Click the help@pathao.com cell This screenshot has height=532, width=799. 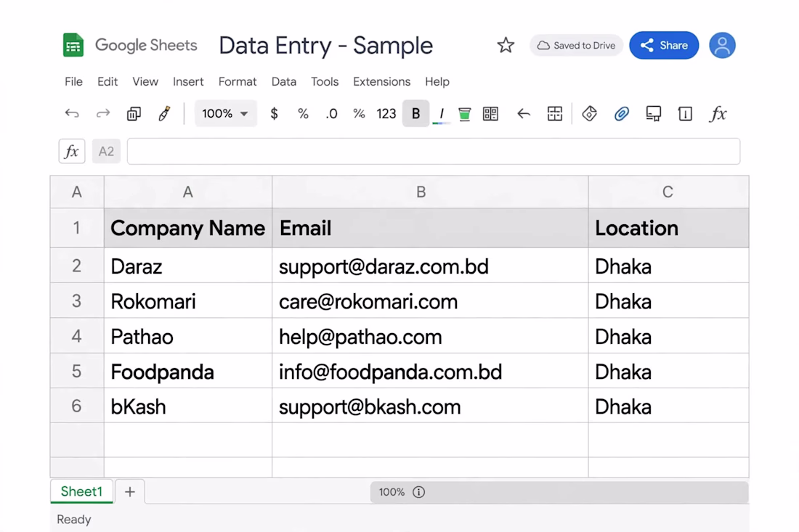(430, 336)
